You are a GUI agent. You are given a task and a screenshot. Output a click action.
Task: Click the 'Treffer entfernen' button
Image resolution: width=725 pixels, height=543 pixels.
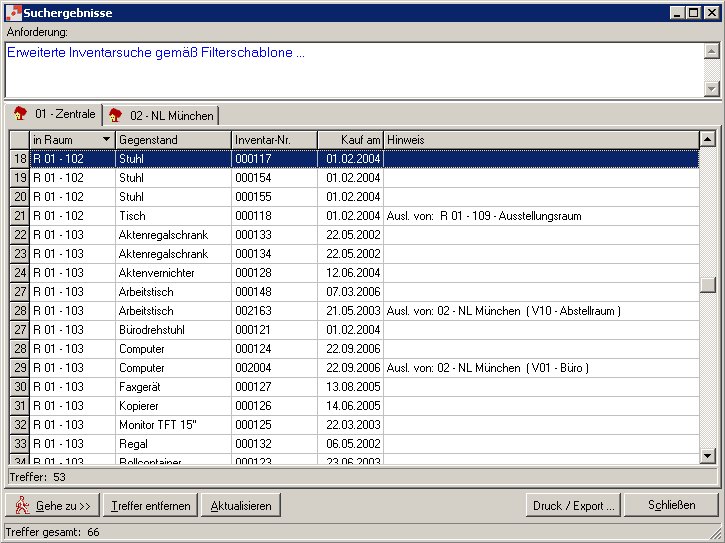(x=150, y=506)
